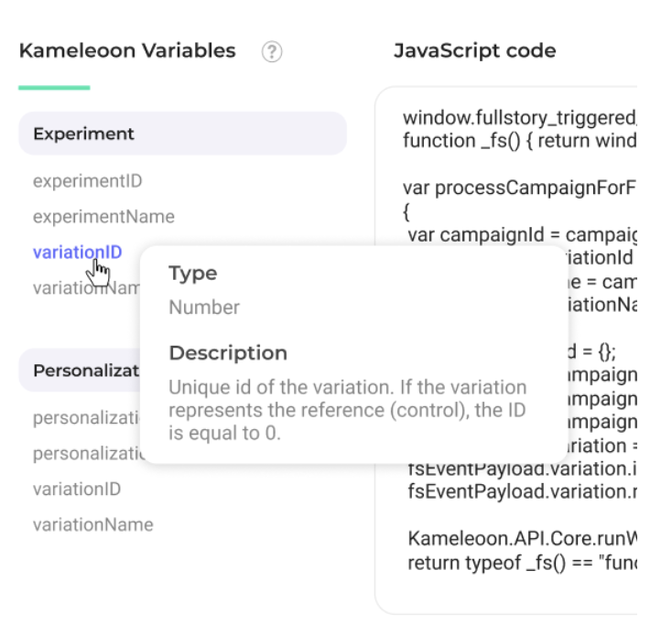This screenshot has height=635, width=672.
Task: Insert variationID from the Personalization section
Action: pos(77,489)
